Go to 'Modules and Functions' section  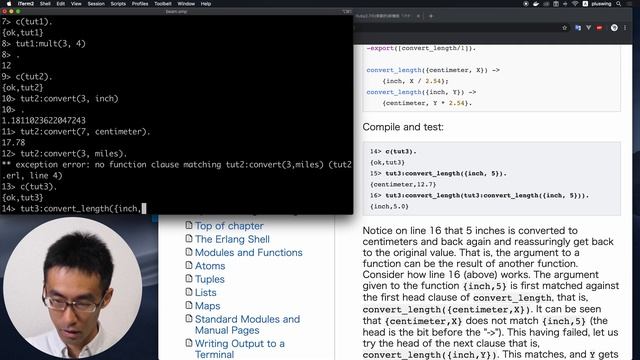pos(249,253)
